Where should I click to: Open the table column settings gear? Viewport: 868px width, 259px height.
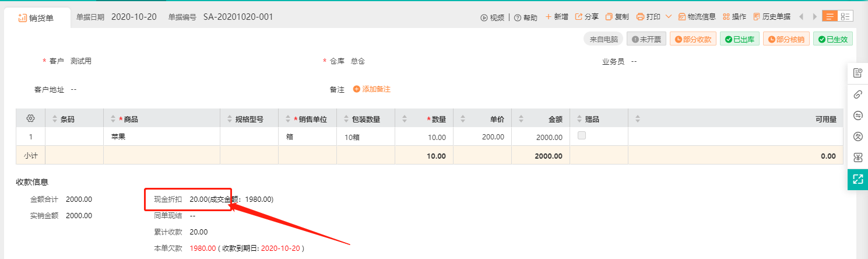[30, 118]
